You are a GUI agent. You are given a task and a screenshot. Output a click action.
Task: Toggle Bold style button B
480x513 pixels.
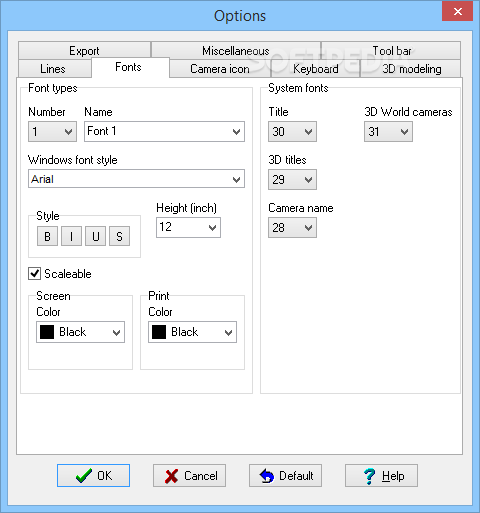(x=47, y=236)
